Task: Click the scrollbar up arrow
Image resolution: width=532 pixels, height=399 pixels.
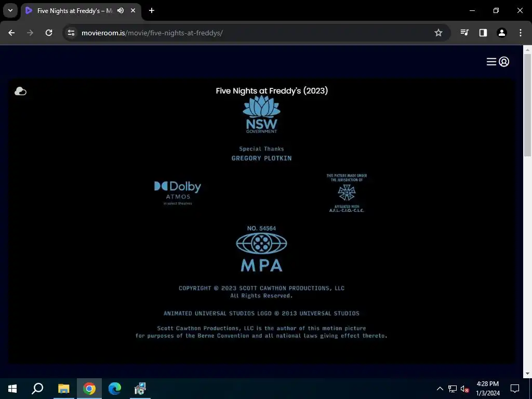Action: click(x=527, y=49)
